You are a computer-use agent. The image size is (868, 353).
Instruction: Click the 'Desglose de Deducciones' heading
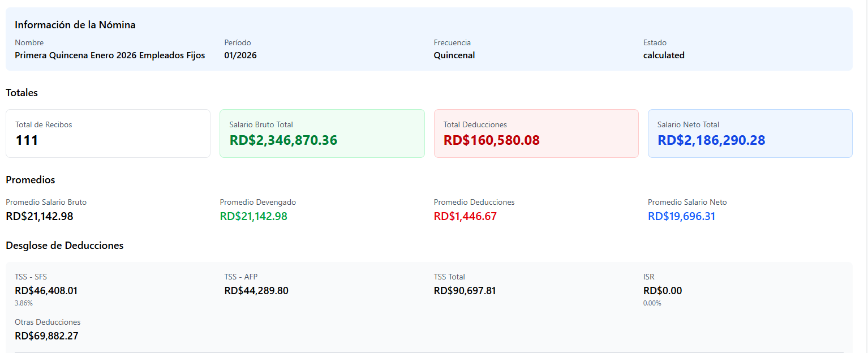65,246
